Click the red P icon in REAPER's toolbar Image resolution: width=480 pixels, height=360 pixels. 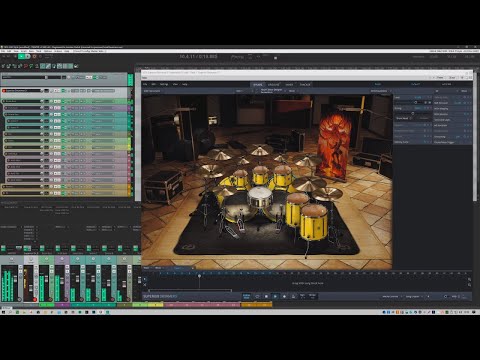pos(26,66)
